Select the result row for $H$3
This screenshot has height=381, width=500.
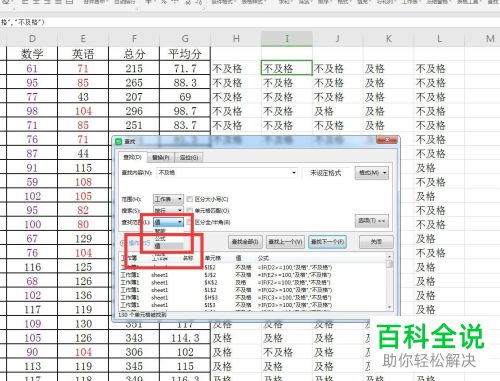(252, 298)
